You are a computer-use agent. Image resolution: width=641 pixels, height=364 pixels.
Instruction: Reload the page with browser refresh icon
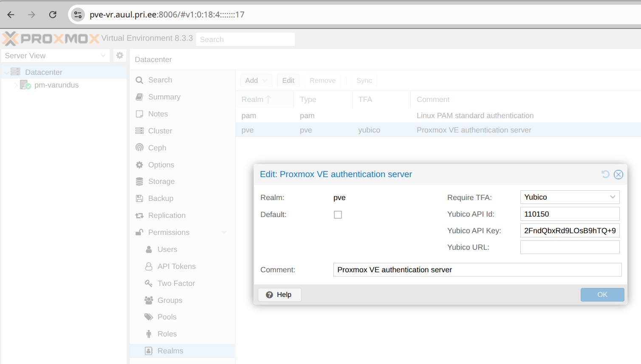tap(53, 14)
